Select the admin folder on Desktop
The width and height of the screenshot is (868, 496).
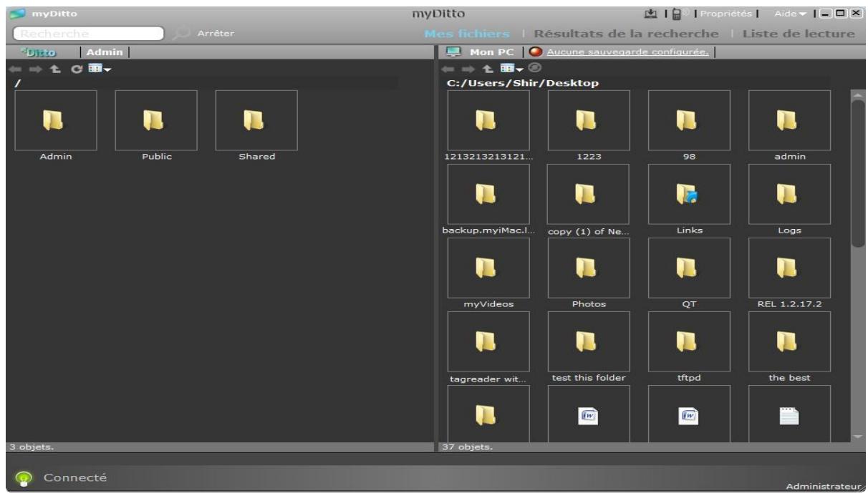(789, 126)
